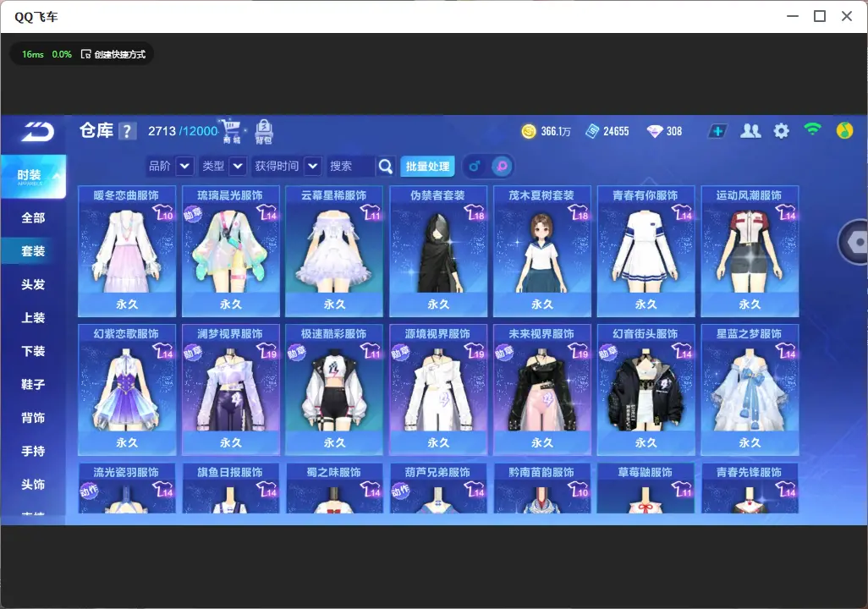Click the diamond currency icon
The height and width of the screenshot is (609, 868).
(x=655, y=131)
